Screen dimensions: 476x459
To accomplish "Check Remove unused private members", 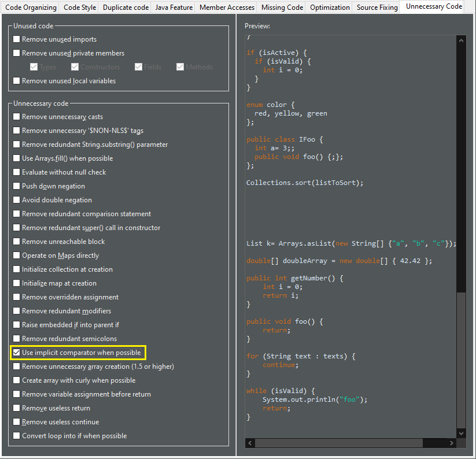I will coord(17,53).
